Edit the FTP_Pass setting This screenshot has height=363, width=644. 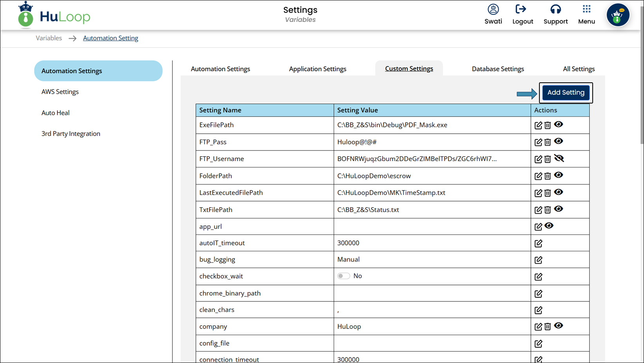[x=538, y=142]
